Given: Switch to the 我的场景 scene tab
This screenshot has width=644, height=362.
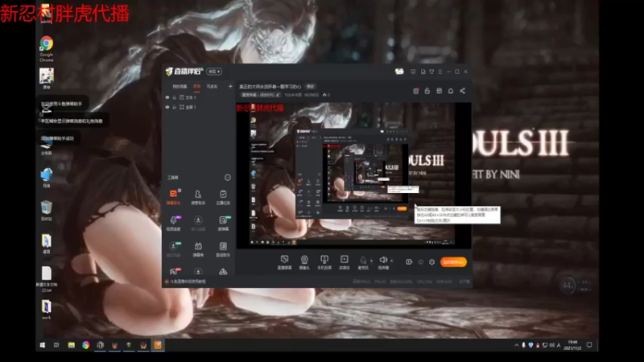Looking at the screenshot, I should tap(180, 86).
